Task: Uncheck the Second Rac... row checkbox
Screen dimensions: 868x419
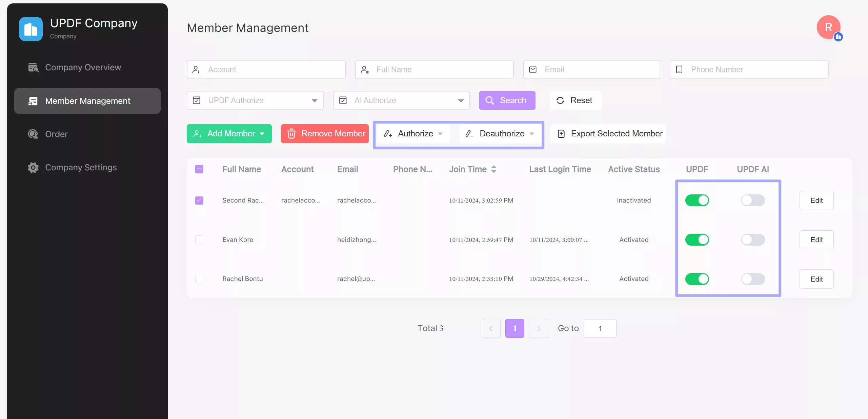Action: coord(199,201)
